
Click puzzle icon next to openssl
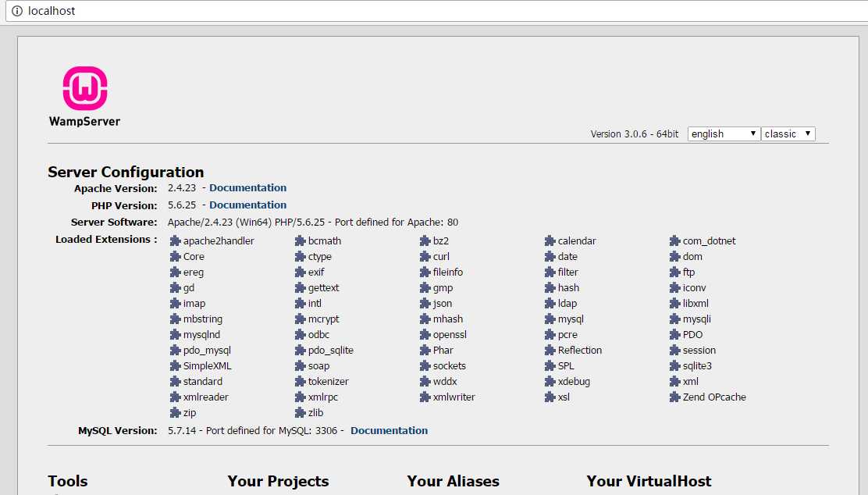coord(425,334)
